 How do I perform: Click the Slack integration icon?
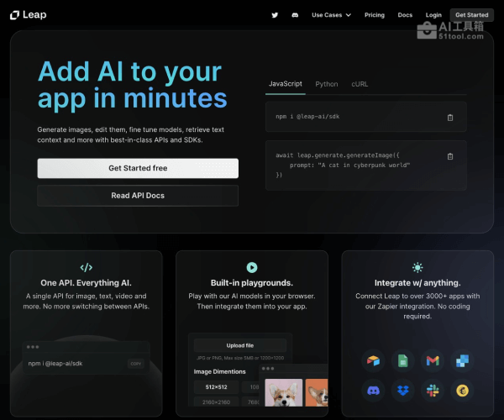[433, 391]
